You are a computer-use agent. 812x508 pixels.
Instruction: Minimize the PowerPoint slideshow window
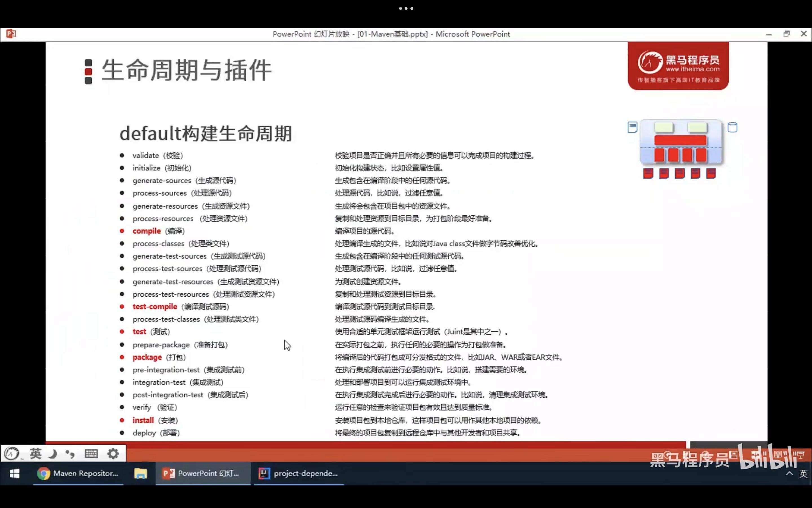769,34
